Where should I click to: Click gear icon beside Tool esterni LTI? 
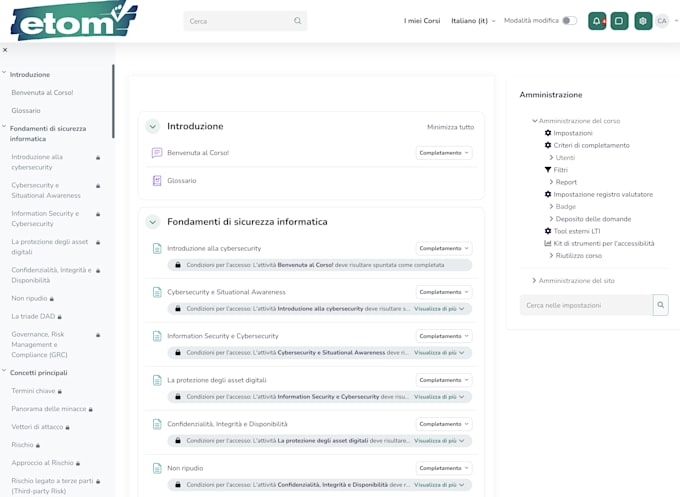548,231
